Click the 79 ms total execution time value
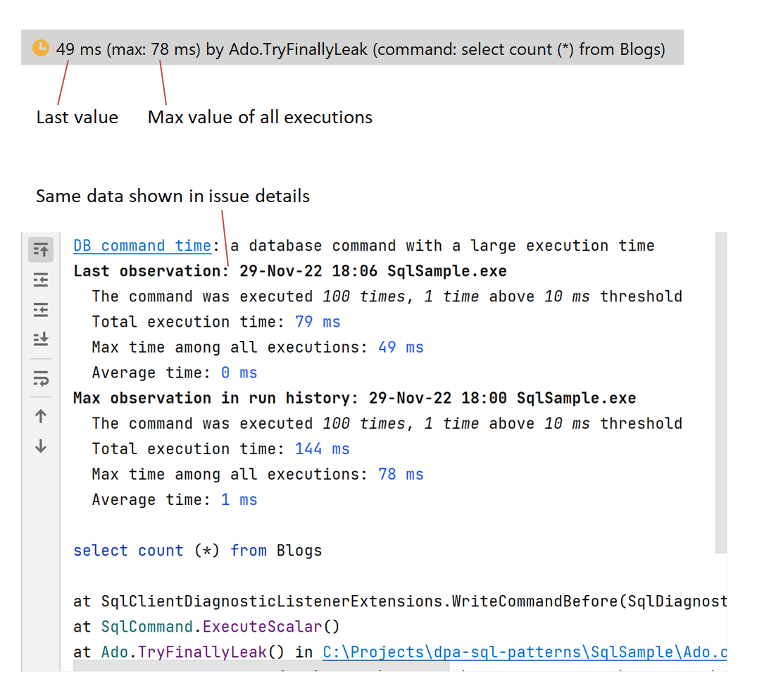 (x=318, y=321)
